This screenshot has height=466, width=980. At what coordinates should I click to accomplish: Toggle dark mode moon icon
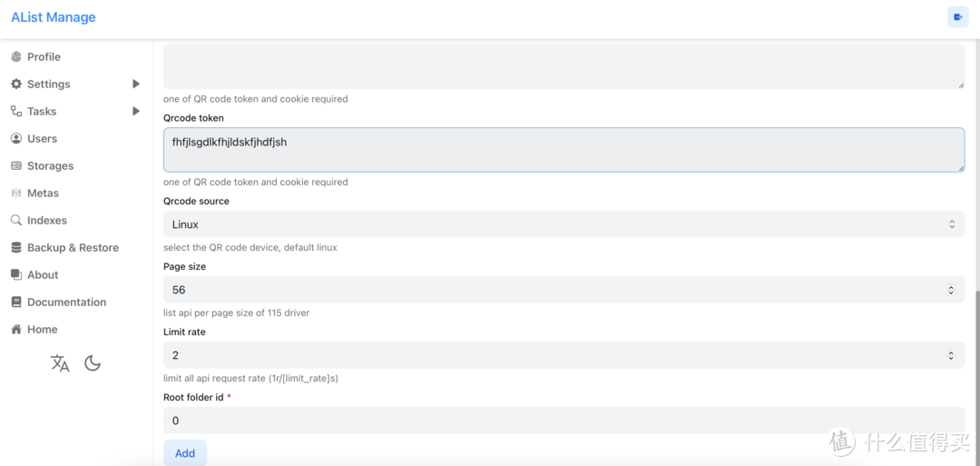point(93,363)
